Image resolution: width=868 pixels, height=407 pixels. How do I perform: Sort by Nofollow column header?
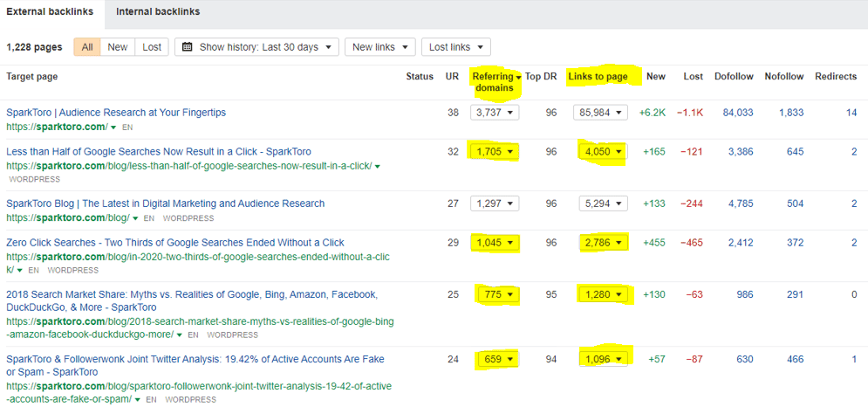[784, 77]
